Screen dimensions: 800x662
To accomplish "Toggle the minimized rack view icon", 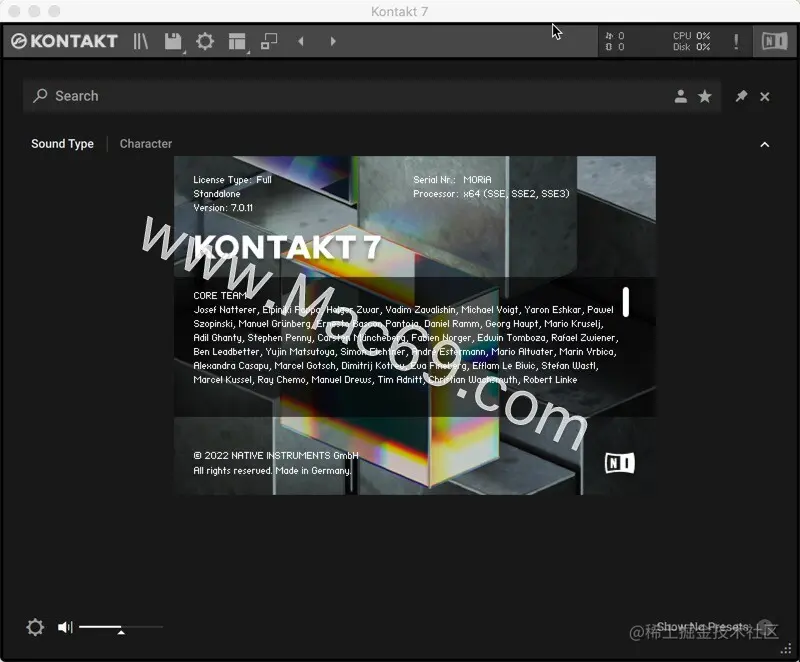I will point(269,41).
